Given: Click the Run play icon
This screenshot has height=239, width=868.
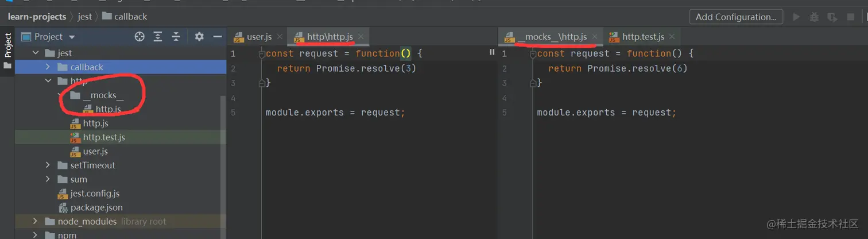Looking at the screenshot, I should tap(796, 17).
